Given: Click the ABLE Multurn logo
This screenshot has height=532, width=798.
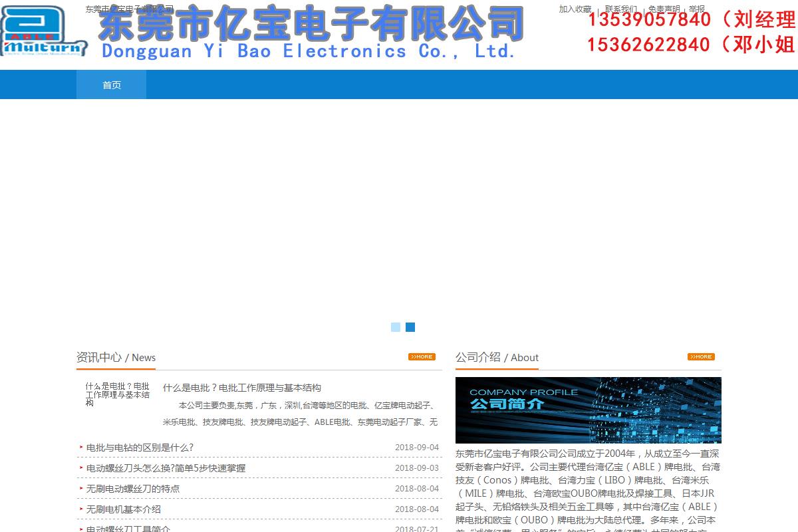Looking at the screenshot, I should [44, 31].
